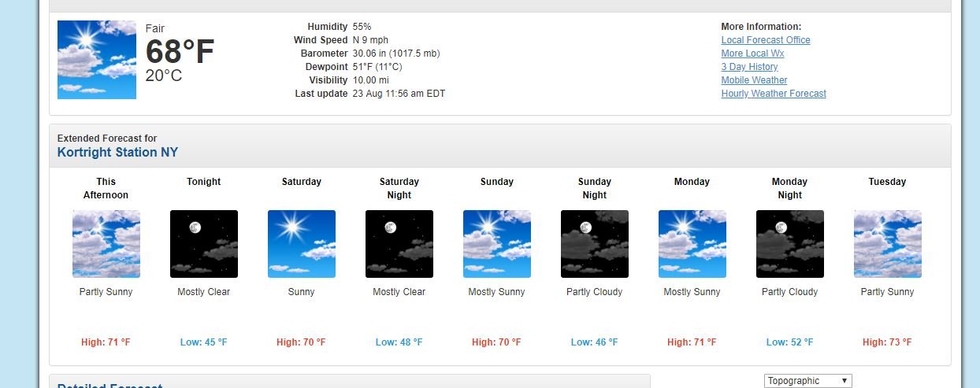Screen dimensions: 980x388
Task: Click the Kortright Station NY heading
Action: coord(118,152)
